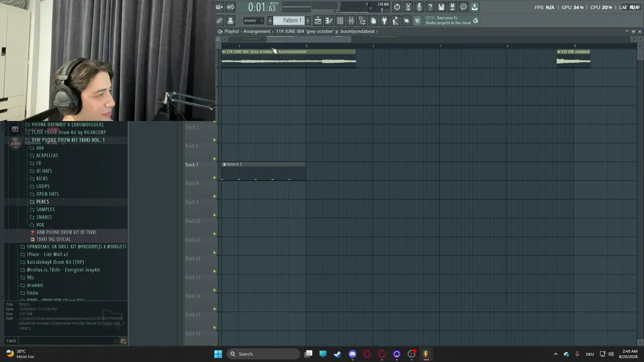The width and height of the screenshot is (644, 362).
Task: Open the Piano roll view icon
Action: coord(329,21)
